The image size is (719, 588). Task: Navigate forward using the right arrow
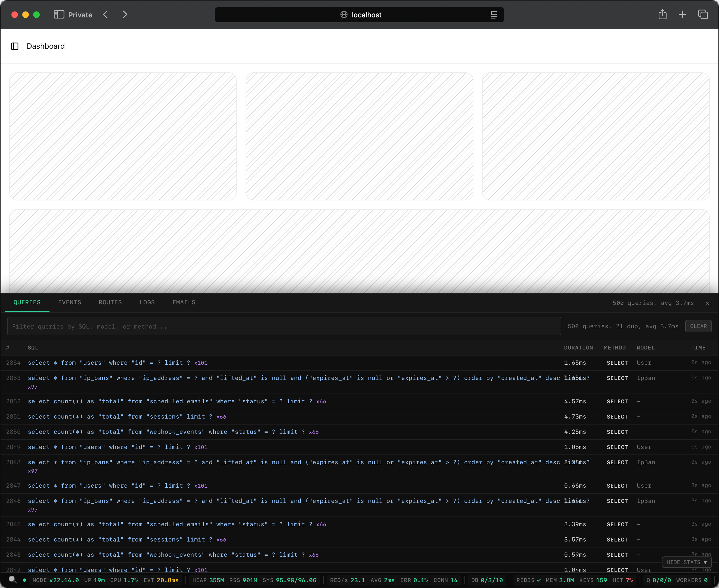click(x=125, y=15)
